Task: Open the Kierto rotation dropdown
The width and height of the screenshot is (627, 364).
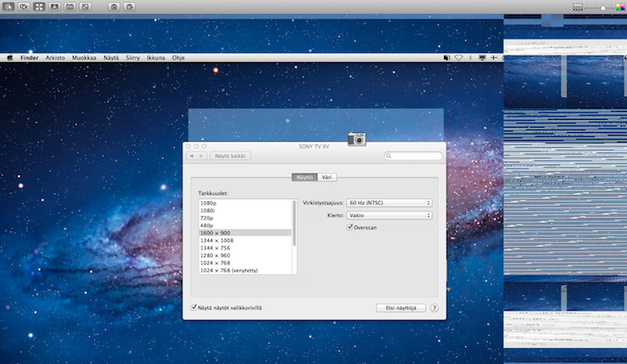Action: (x=390, y=214)
